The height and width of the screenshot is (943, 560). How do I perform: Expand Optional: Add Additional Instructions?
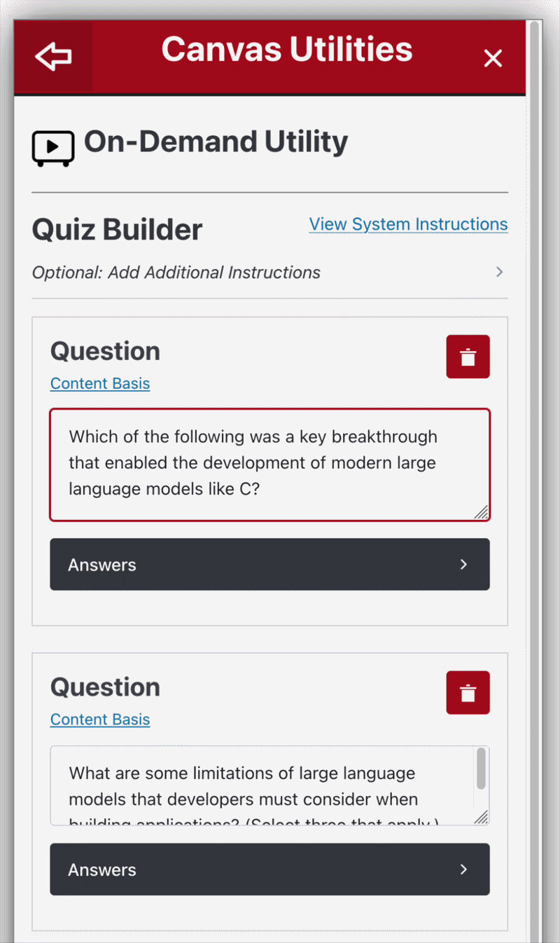(499, 272)
